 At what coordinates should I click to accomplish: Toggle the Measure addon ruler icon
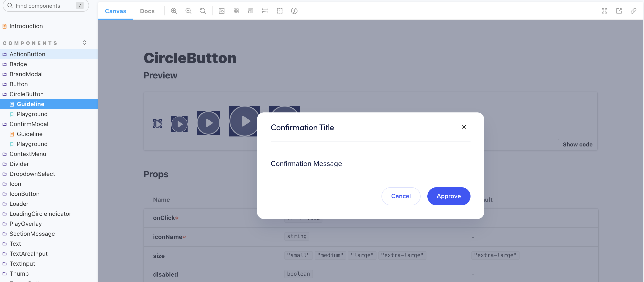pos(265,11)
